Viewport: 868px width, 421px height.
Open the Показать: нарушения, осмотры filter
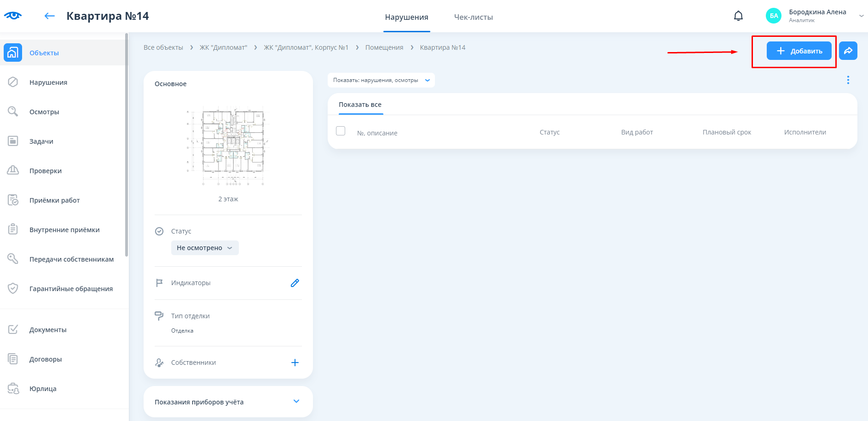coord(381,80)
